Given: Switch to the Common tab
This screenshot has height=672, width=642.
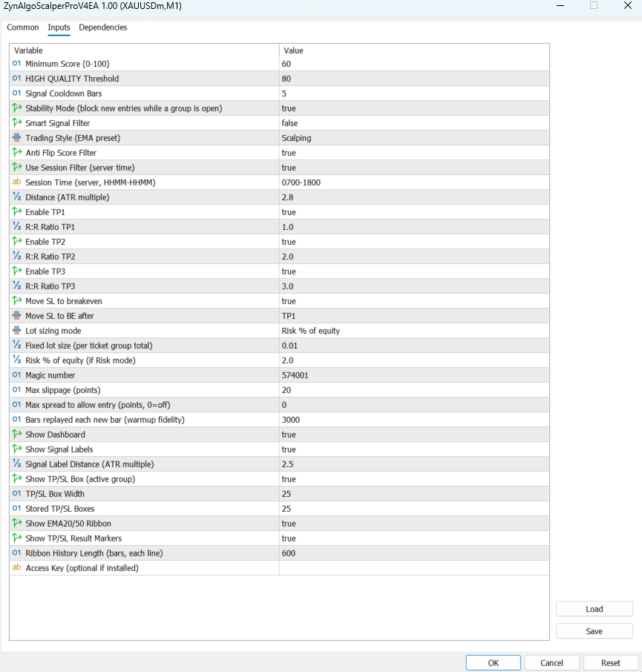Looking at the screenshot, I should point(23,27).
